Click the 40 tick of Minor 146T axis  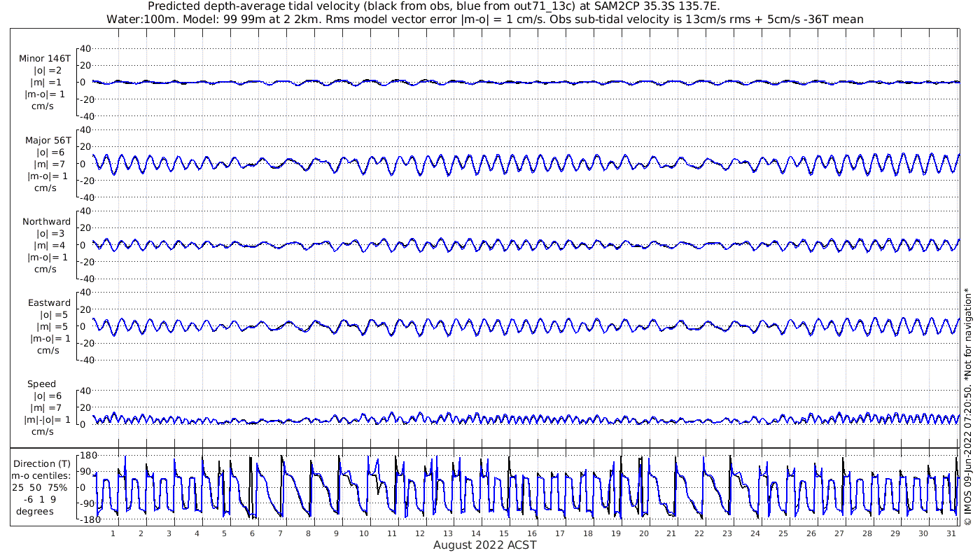point(85,48)
